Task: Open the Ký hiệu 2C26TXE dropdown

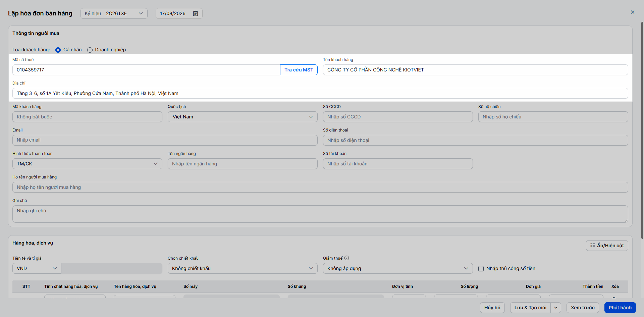Action: coord(114,13)
